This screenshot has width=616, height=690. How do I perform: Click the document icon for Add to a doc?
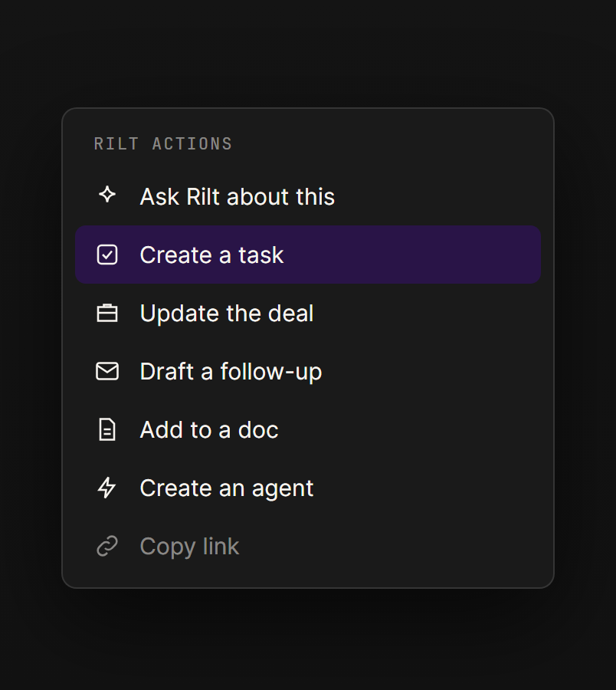[107, 429]
